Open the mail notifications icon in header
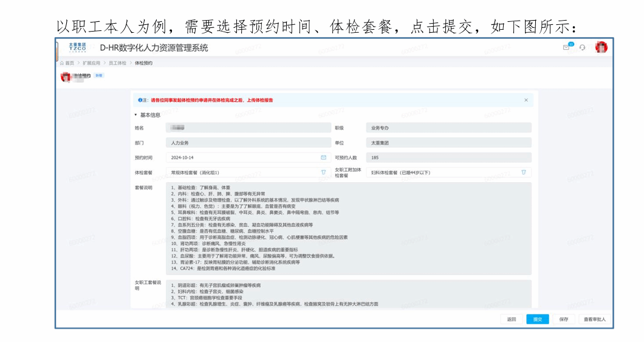 567,47
